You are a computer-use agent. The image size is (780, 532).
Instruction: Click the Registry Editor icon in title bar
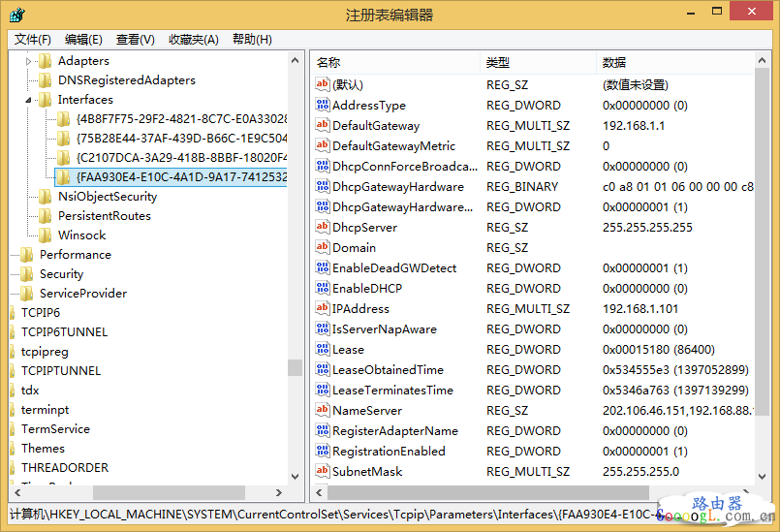[x=17, y=15]
